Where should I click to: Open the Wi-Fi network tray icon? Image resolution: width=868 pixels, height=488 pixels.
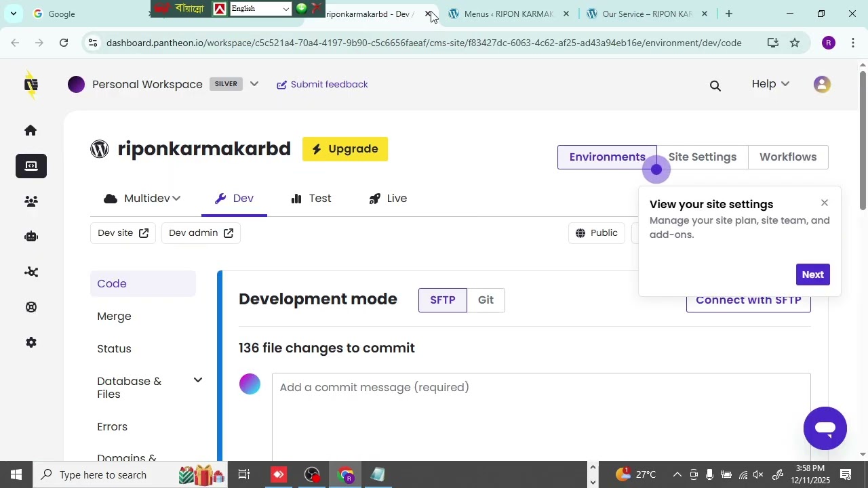[743, 474]
